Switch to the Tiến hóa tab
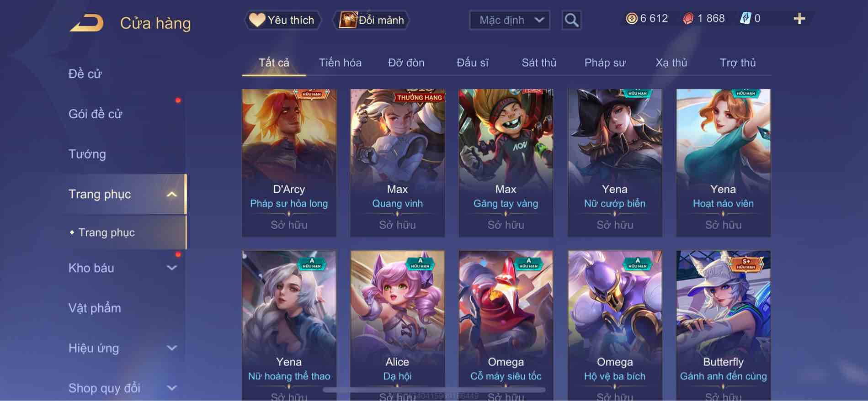The width and height of the screenshot is (868, 401). [x=340, y=63]
